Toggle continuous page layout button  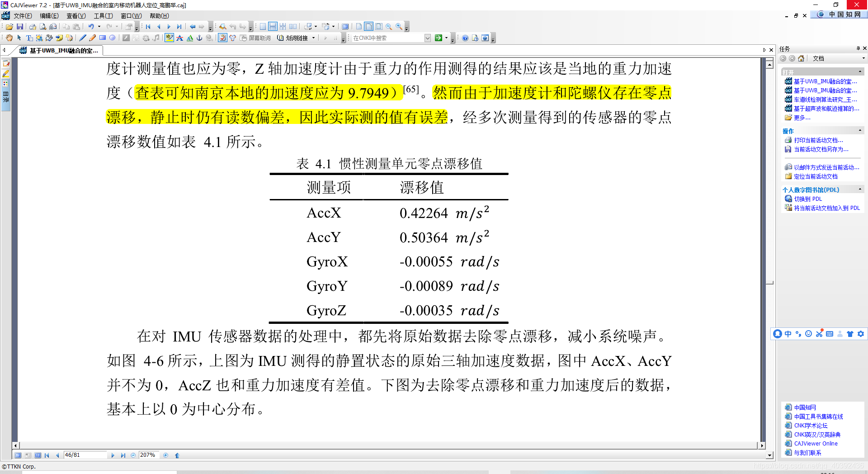tap(273, 27)
